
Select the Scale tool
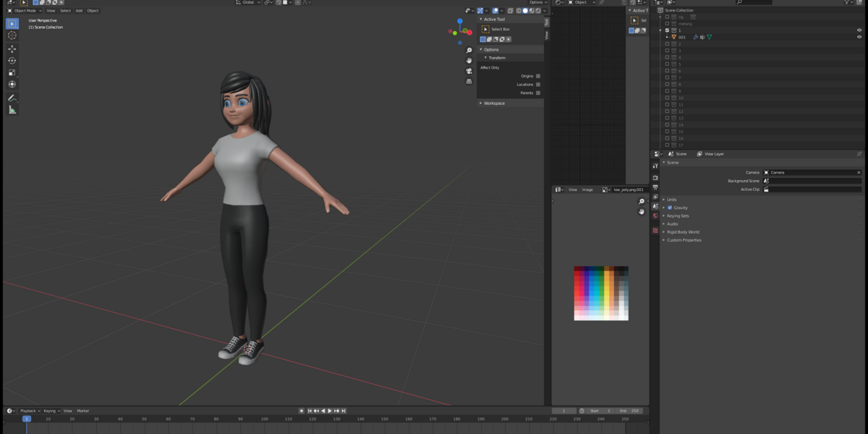tap(12, 72)
